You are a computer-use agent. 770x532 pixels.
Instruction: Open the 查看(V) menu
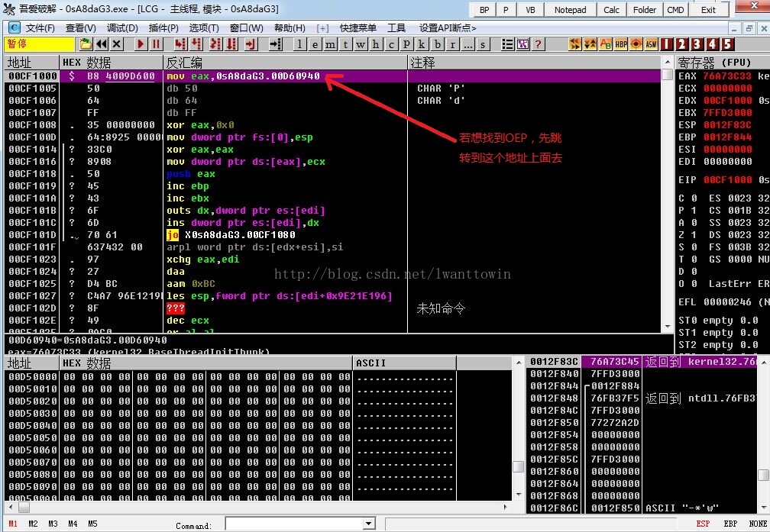click(81, 28)
